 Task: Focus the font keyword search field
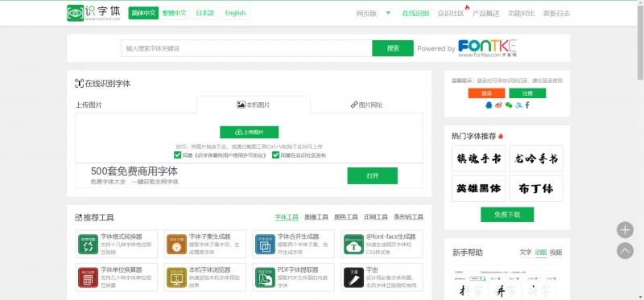point(246,48)
